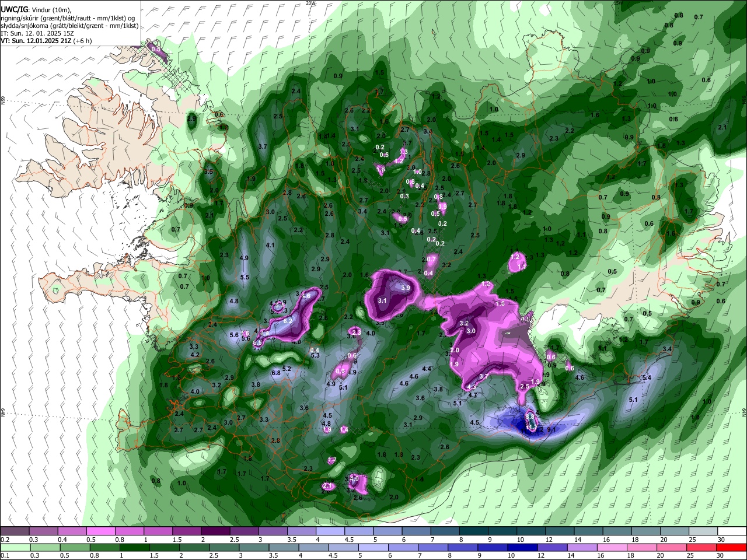Pick the darkest purple snow legend swatch
The width and height of the screenshot is (747, 560).
(215, 531)
